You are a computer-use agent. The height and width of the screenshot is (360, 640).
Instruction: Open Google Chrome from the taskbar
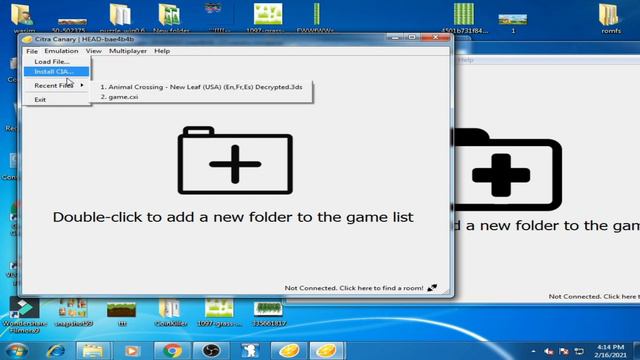(x=172, y=351)
